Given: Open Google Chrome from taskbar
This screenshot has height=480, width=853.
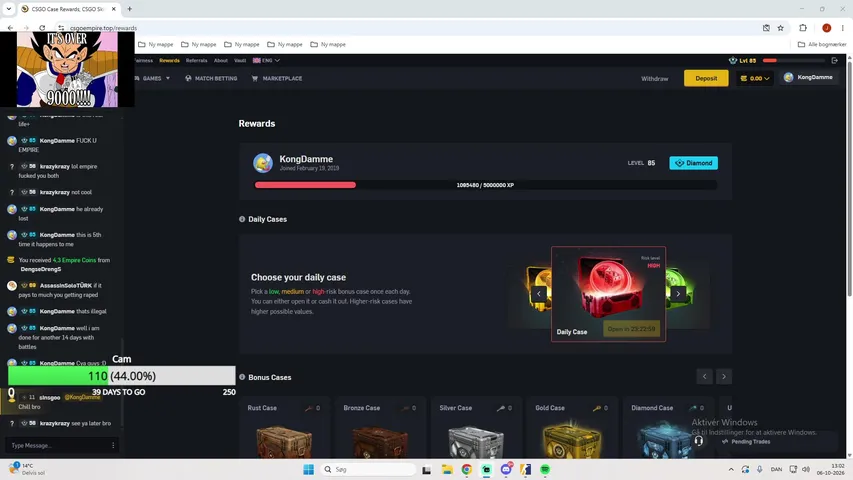Looking at the screenshot, I should coord(467,469).
